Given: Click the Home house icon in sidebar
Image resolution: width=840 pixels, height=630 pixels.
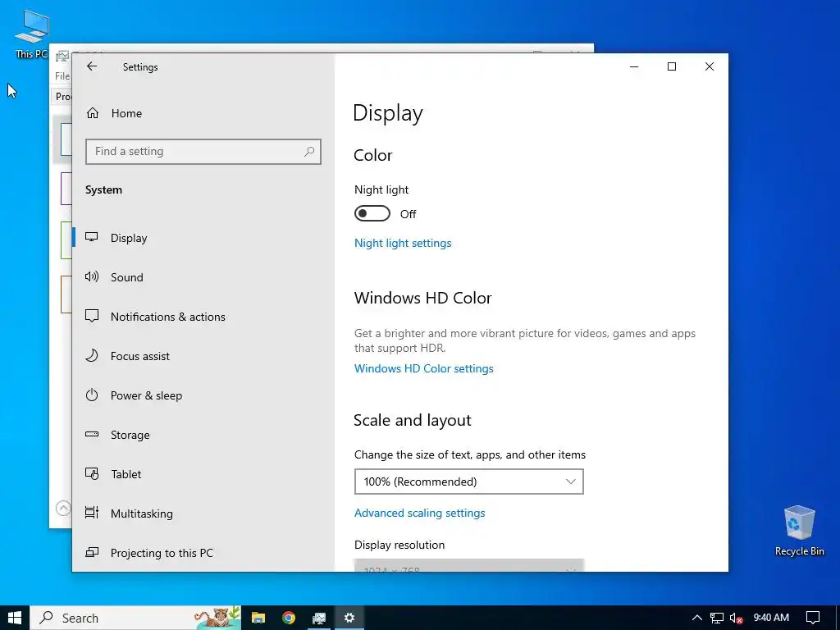Looking at the screenshot, I should point(93,113).
